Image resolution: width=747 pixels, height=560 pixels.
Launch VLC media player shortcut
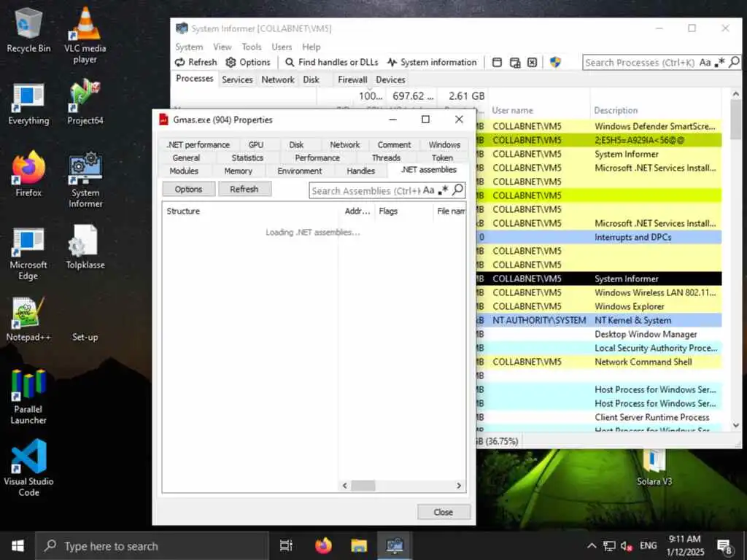[85, 35]
